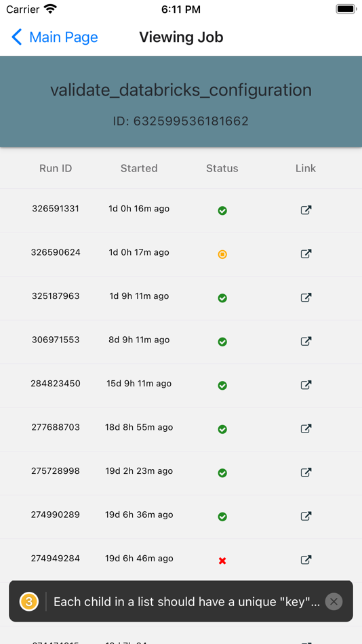Click the Viewing Job page title

(181, 37)
